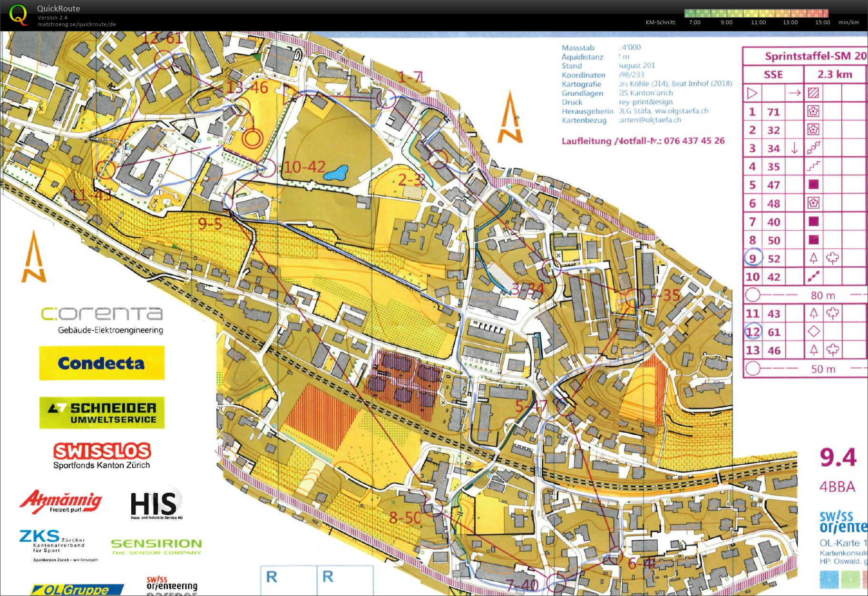Click the hatched square symbol in start row

tap(813, 93)
